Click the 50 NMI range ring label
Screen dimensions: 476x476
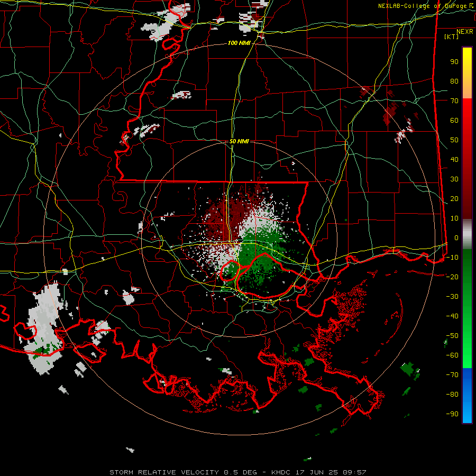pyautogui.click(x=239, y=141)
